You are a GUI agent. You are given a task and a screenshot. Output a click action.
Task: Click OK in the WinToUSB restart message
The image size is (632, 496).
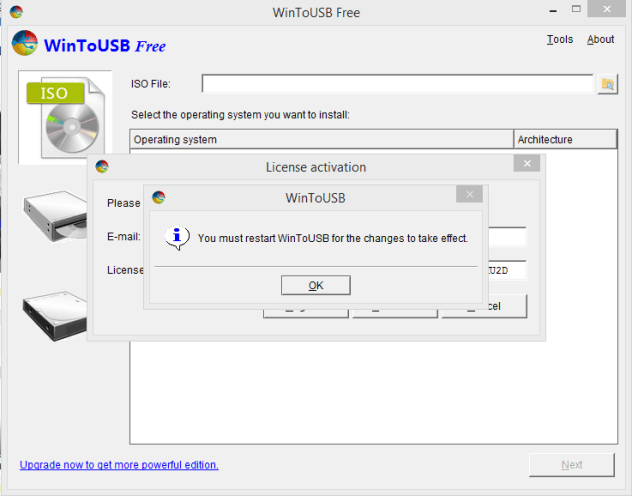tap(316, 285)
